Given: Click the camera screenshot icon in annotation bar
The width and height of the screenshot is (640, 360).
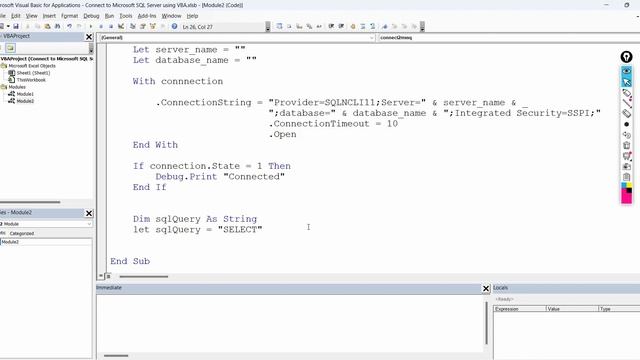Looking at the screenshot, I should click(627, 167).
